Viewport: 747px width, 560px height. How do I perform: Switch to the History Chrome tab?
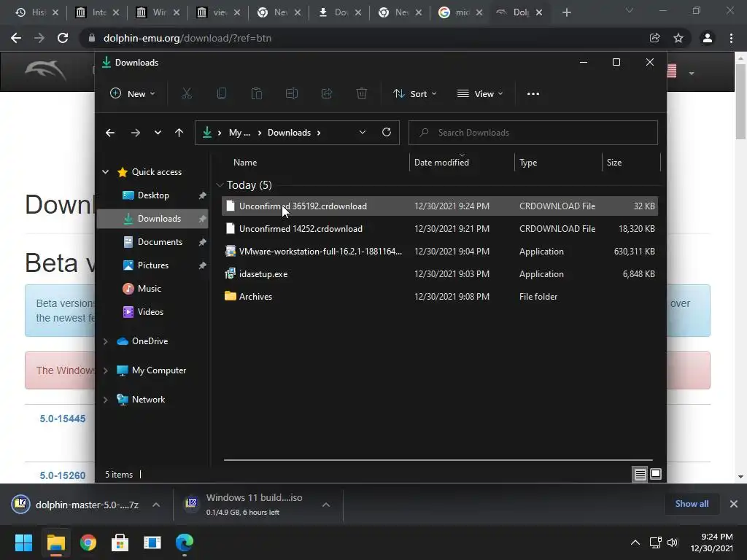[x=35, y=12]
